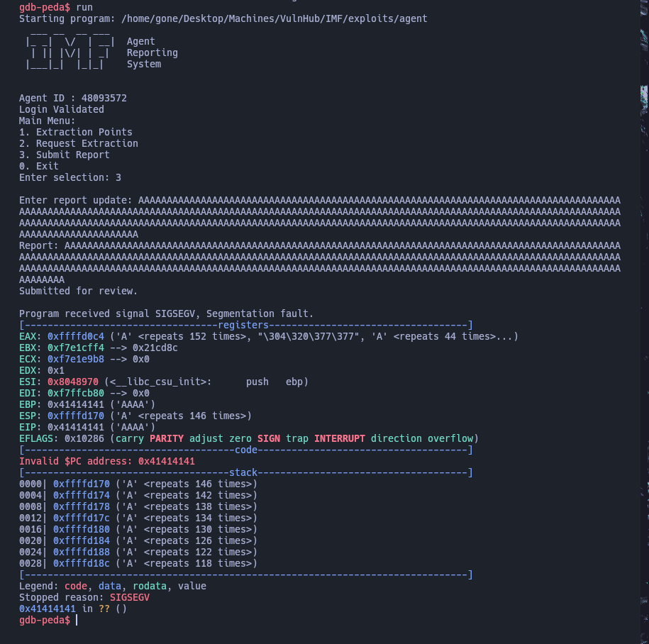The width and height of the screenshot is (649, 644).
Task: Click 'Program received signal SIGSEGV' line
Action: [167, 313]
